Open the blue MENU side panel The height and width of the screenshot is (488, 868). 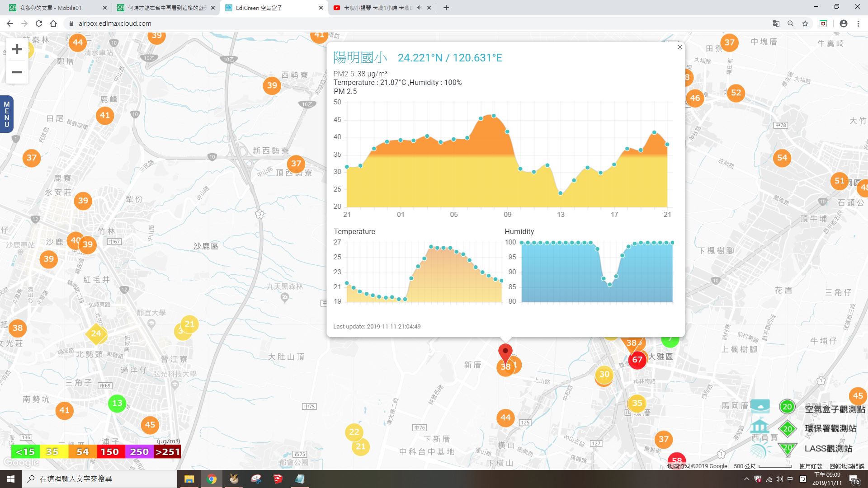click(x=6, y=114)
